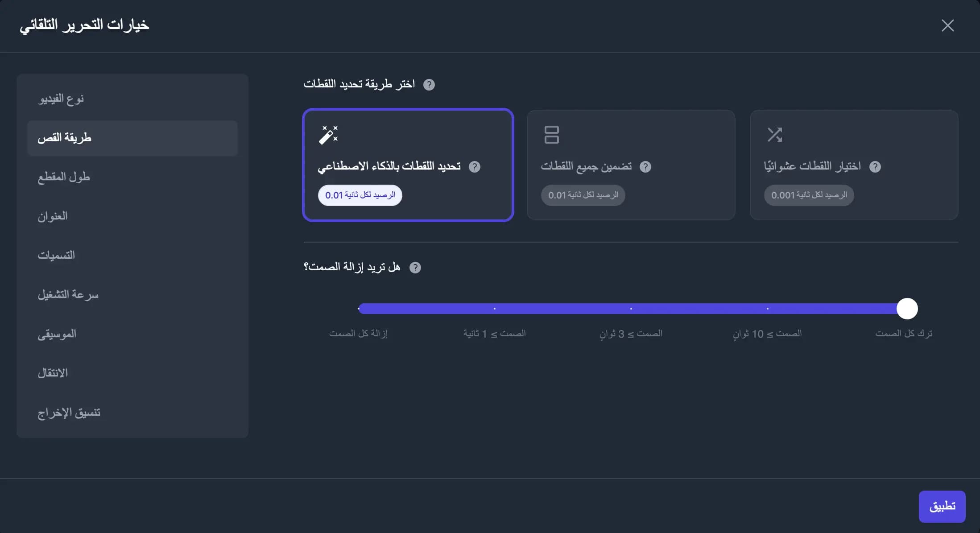Open the تنسيق الإخراج section
This screenshot has height=533, width=980.
pos(132,412)
